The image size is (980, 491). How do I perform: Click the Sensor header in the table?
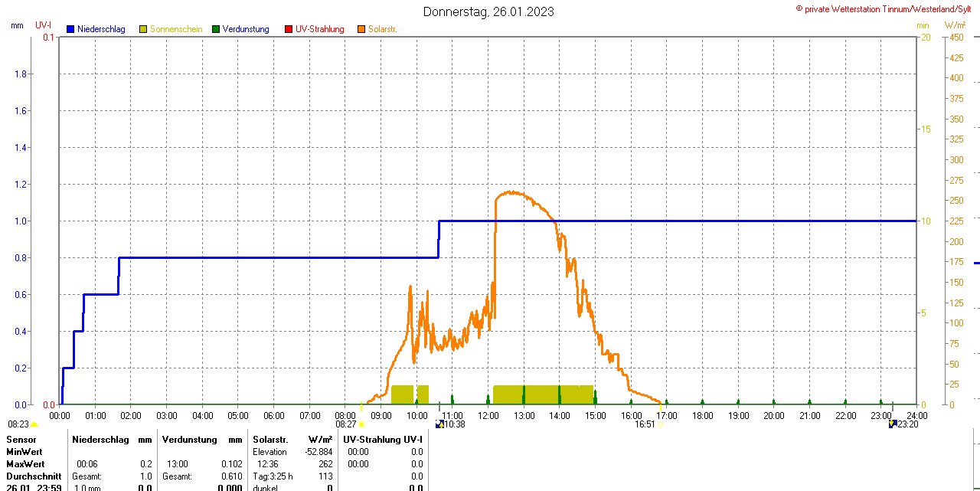coord(21,440)
